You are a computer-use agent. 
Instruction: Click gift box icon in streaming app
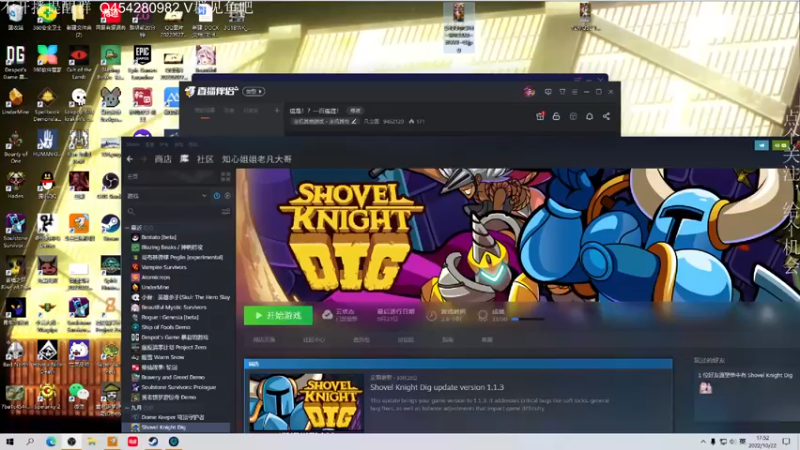[540, 116]
